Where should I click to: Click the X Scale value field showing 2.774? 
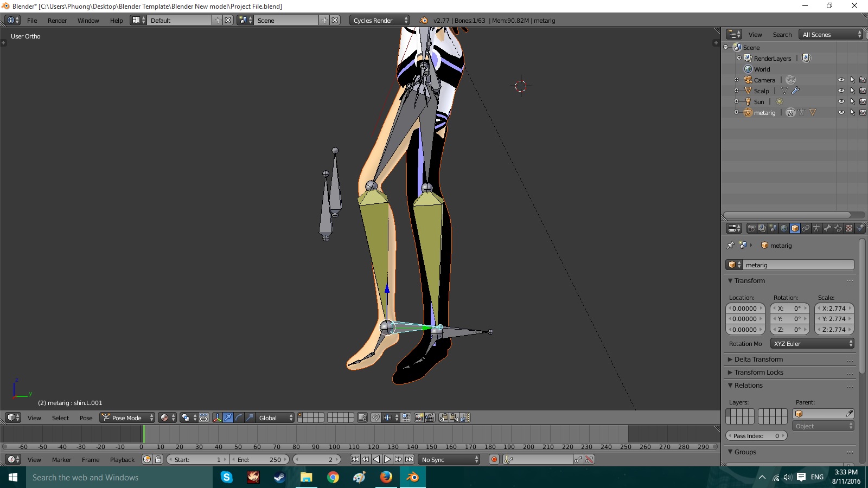click(834, 308)
